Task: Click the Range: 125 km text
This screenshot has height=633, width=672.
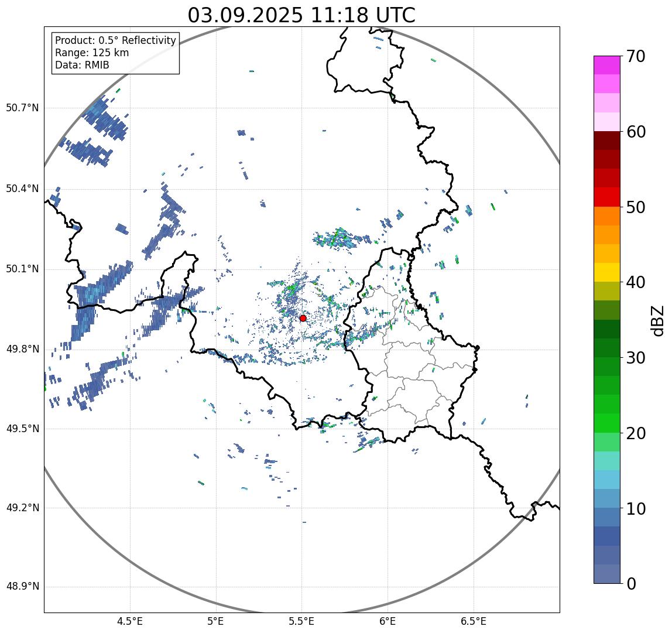Action: pyautogui.click(x=92, y=53)
